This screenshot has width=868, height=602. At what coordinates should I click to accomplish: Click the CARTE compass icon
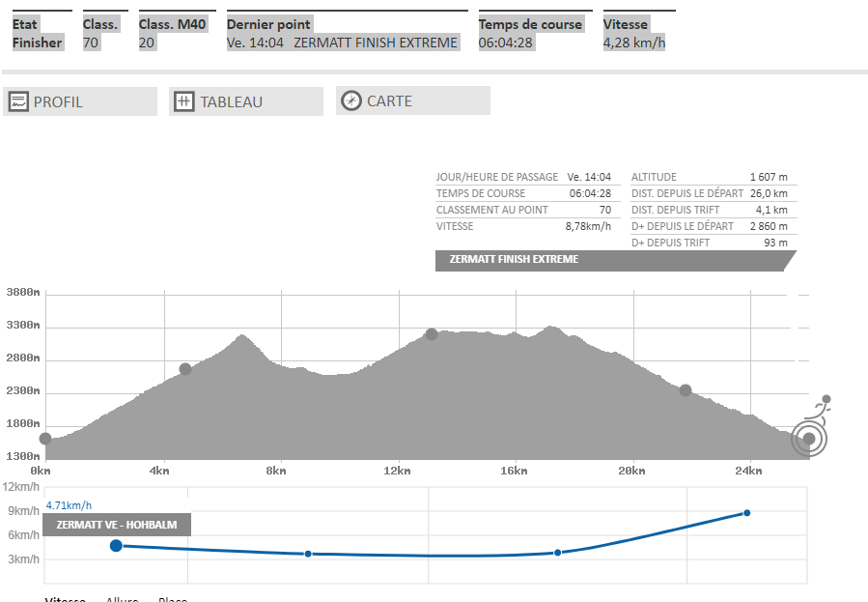pos(351,100)
